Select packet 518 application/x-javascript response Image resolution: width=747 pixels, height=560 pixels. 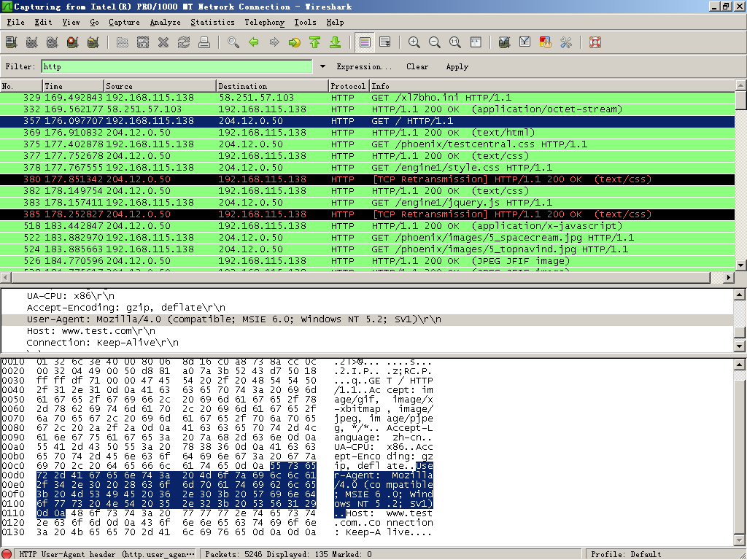368,226
